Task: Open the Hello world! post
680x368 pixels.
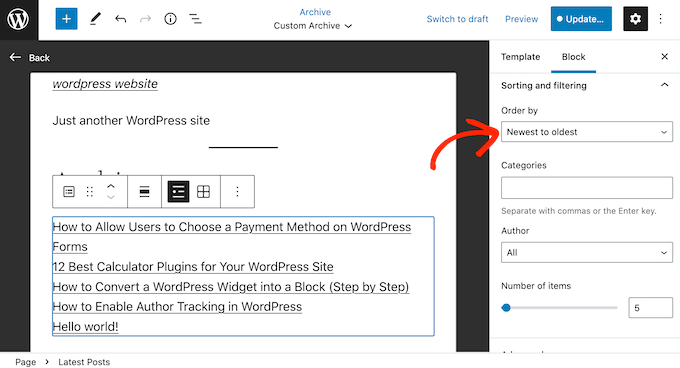Action: tap(85, 326)
